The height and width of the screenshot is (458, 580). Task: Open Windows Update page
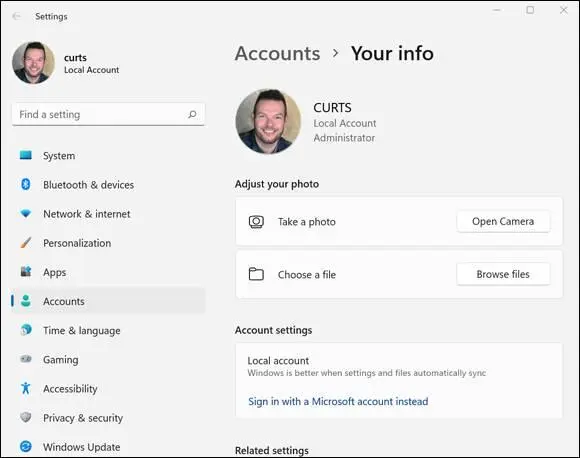108,447
